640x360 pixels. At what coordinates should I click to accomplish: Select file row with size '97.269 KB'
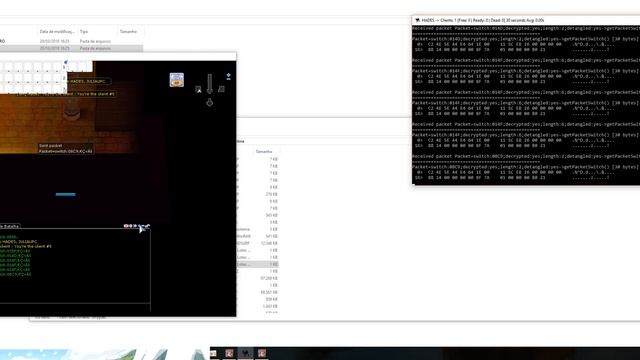[257, 278]
